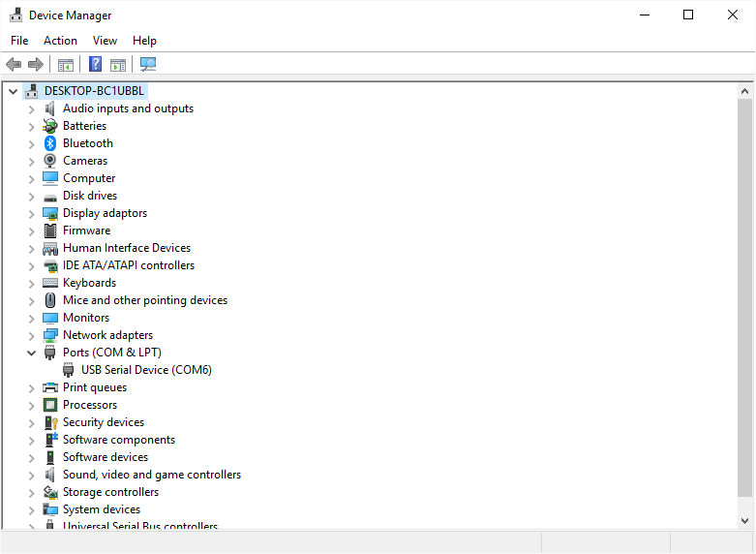The width and height of the screenshot is (756, 554).
Task: Select Mice and other pointing devices
Action: [x=145, y=300]
